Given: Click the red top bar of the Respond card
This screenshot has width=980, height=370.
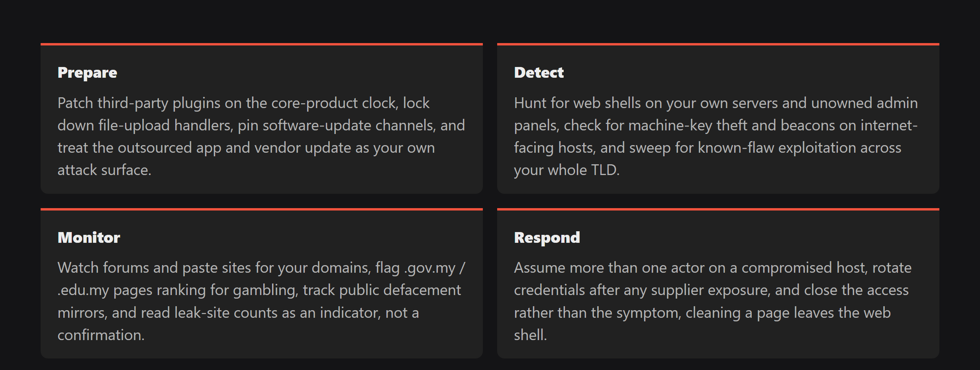Looking at the screenshot, I should click(x=718, y=209).
